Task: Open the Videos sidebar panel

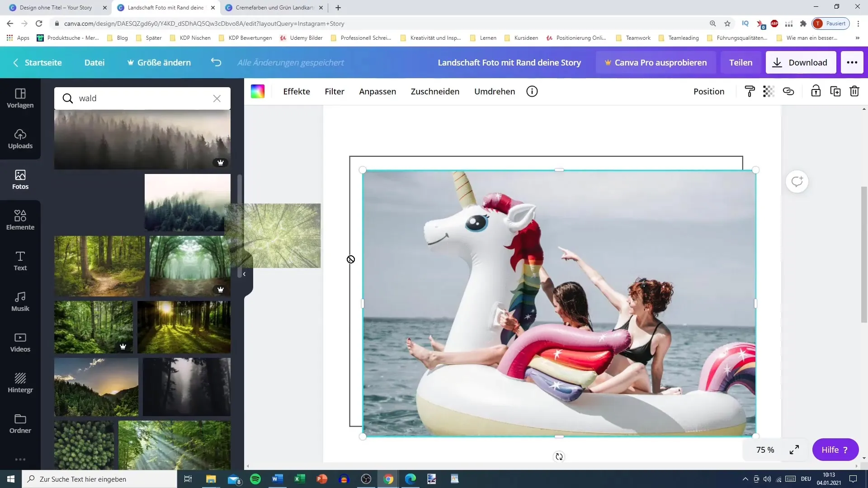Action: [20, 342]
